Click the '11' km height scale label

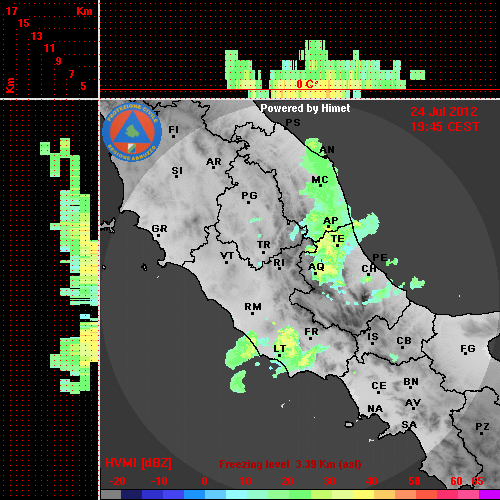point(49,48)
